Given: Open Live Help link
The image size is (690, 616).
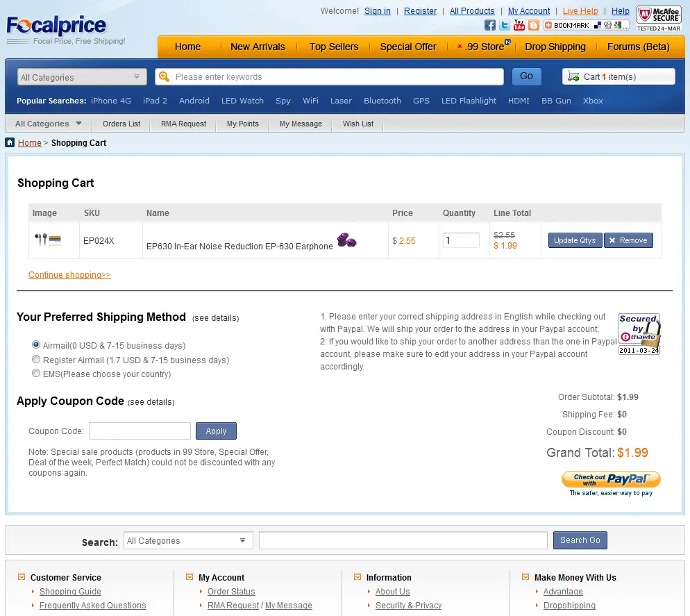Looking at the screenshot, I should pos(580,11).
